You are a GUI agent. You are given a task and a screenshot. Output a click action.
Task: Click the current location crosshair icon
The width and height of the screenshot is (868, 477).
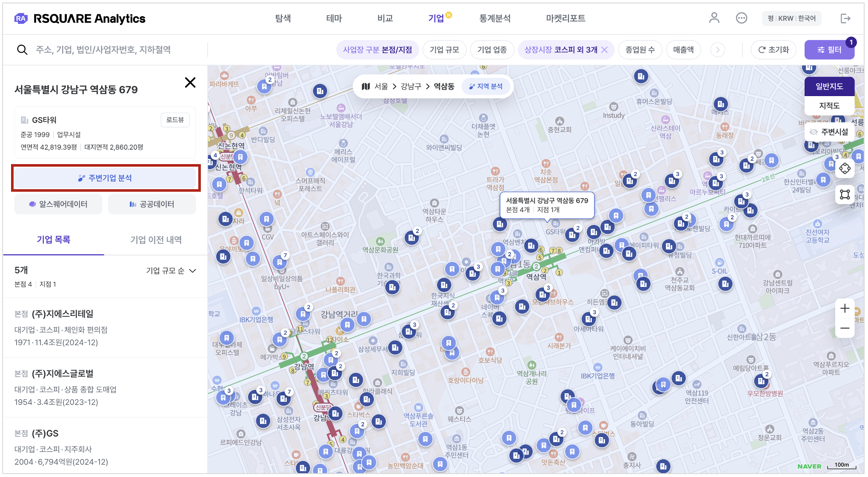pyautogui.click(x=845, y=168)
